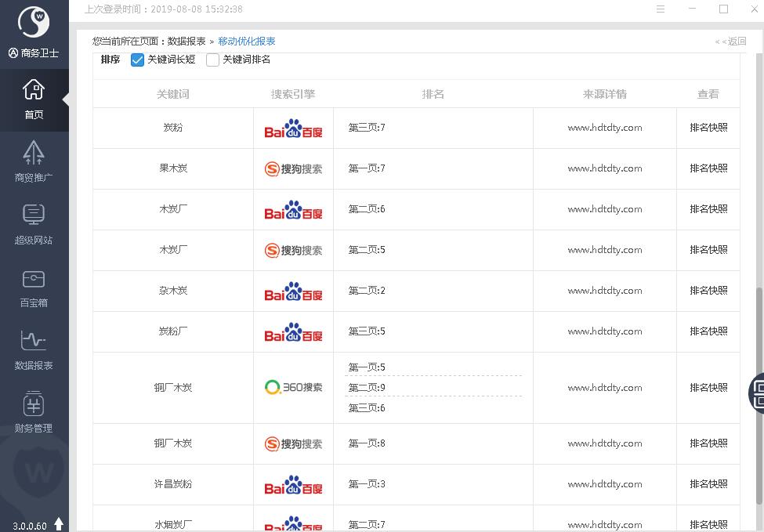The image size is (764, 532).
Task: Go back using the <<返回 link
Action: 730,42
